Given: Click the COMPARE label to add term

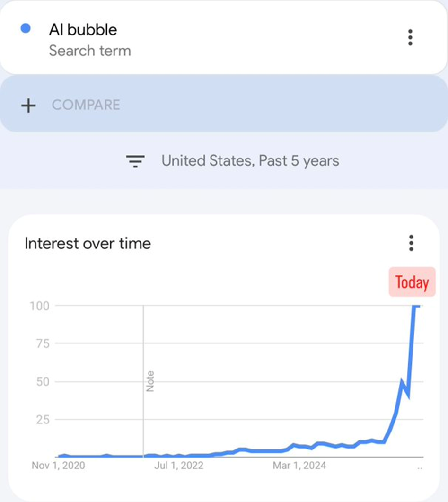Looking at the screenshot, I should coord(86,105).
